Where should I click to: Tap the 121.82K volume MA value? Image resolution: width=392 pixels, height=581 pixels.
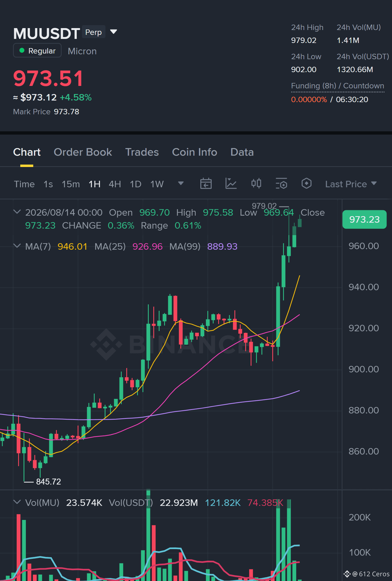coord(223,503)
